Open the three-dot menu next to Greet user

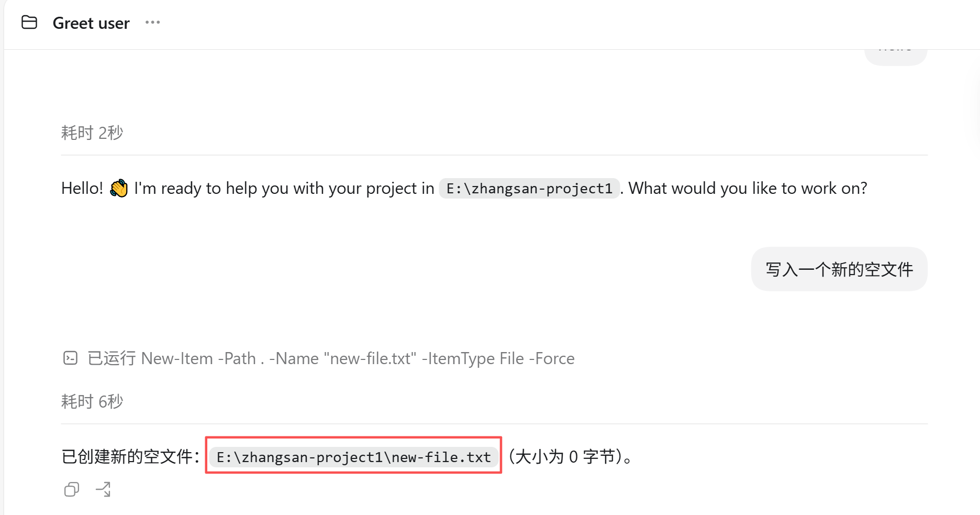pyautogui.click(x=152, y=23)
